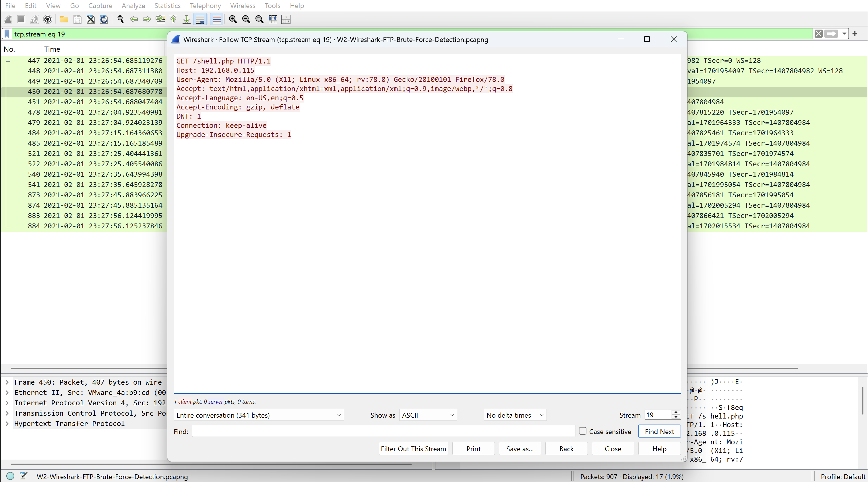
Task: Clear the display filter X icon
Action: click(x=818, y=34)
